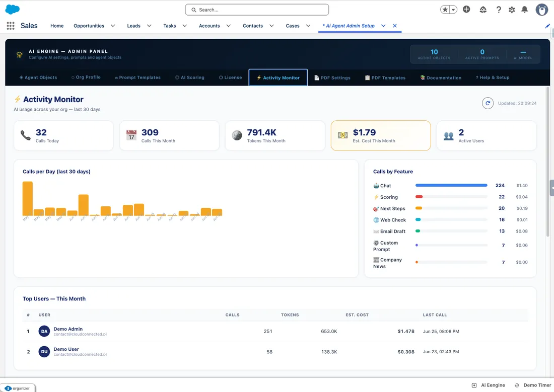This screenshot has width=554, height=392.
Task: Click the DU avatar for Demo User
Action: pyautogui.click(x=44, y=352)
